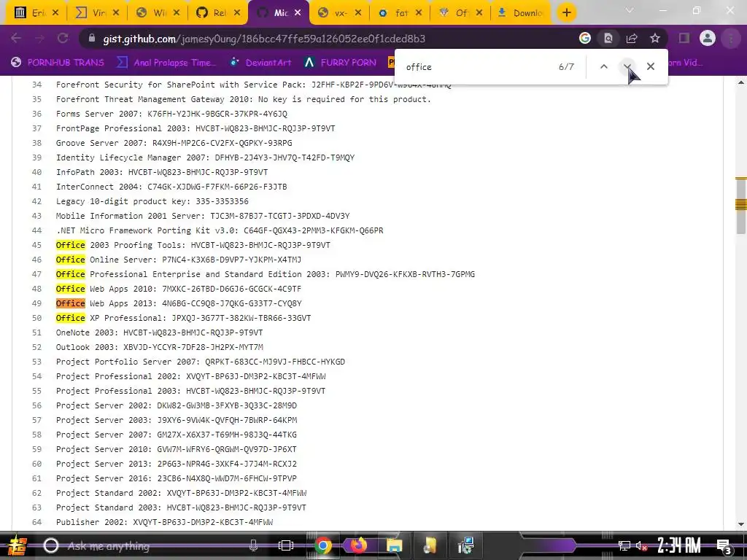The height and width of the screenshot is (560, 747).
Task: Click the 'Identity Lifecycle Manager 2007' line
Action: [205, 157]
